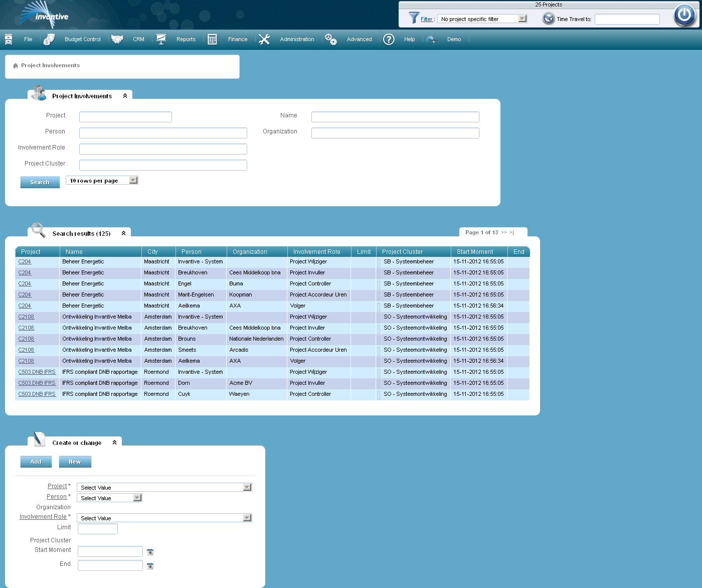702x588 pixels.
Task: Select the Finance calculator icon
Action: [x=212, y=39]
